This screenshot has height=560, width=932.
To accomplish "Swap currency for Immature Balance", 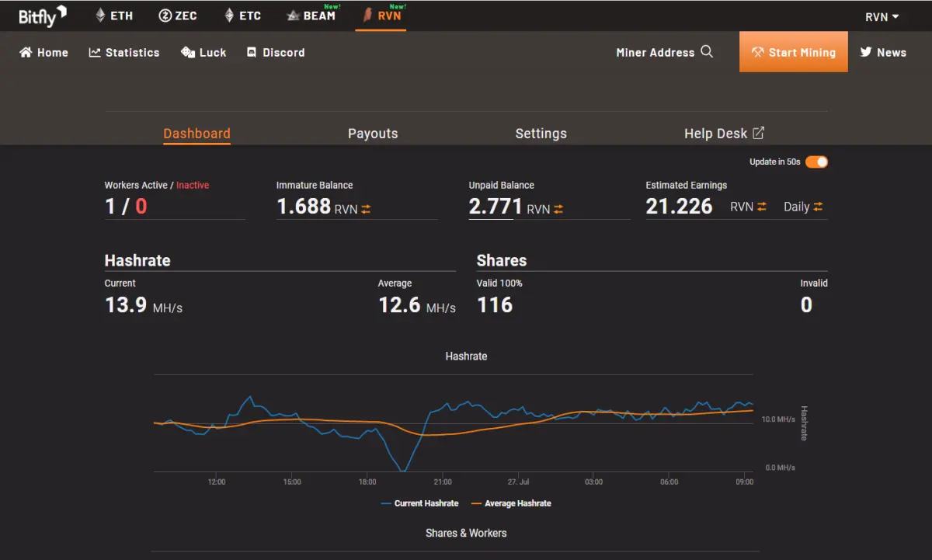I will click(x=366, y=209).
